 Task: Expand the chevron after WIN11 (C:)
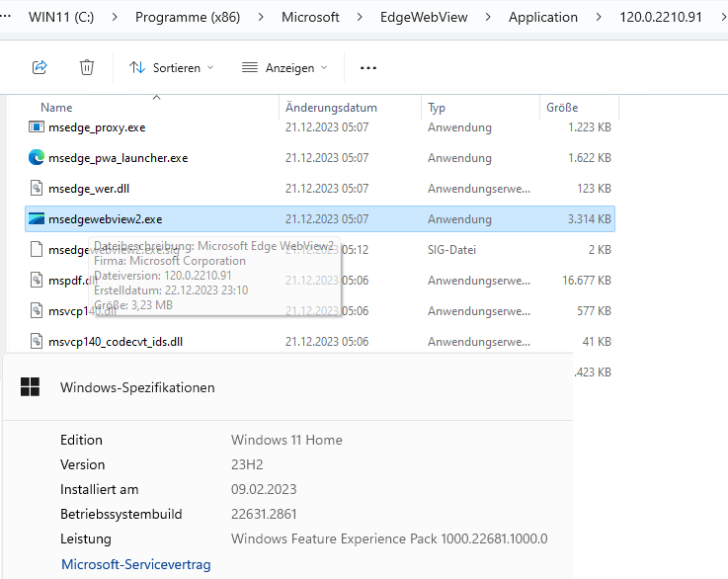coord(115,17)
